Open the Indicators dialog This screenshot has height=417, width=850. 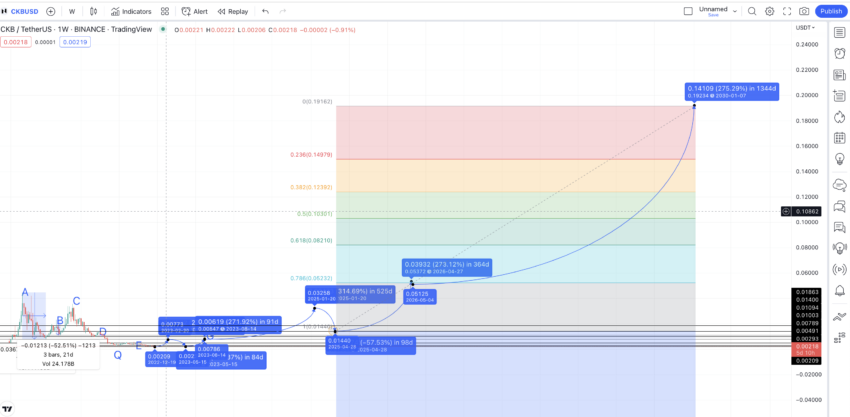131,11
